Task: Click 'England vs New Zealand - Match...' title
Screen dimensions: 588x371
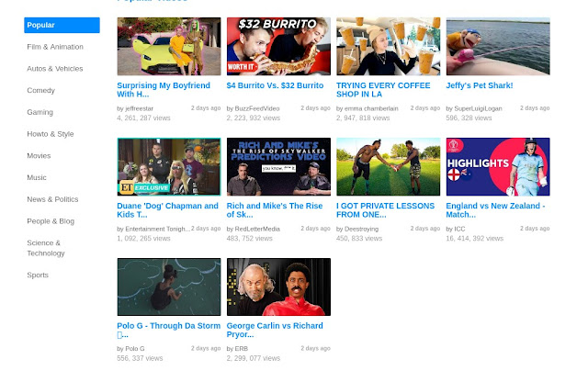Action: [495, 210]
